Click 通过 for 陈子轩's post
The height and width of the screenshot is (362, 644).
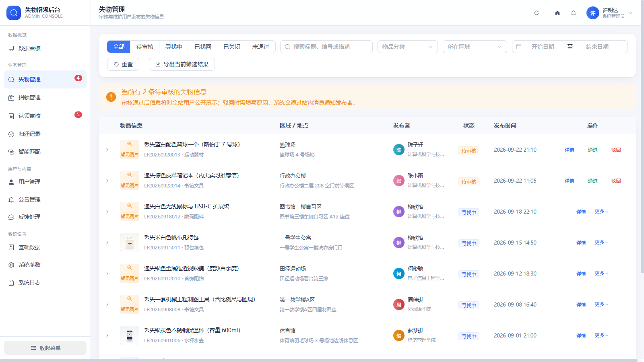click(x=592, y=150)
